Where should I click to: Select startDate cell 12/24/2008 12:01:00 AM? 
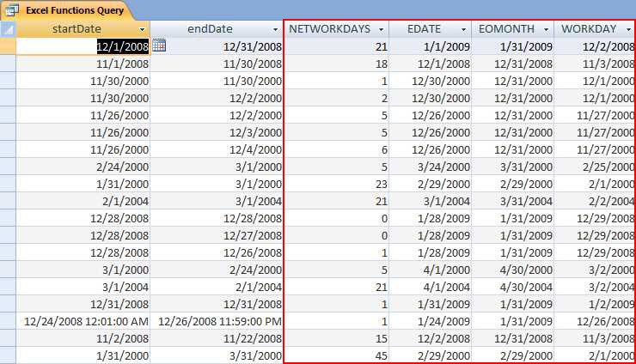pos(83,321)
